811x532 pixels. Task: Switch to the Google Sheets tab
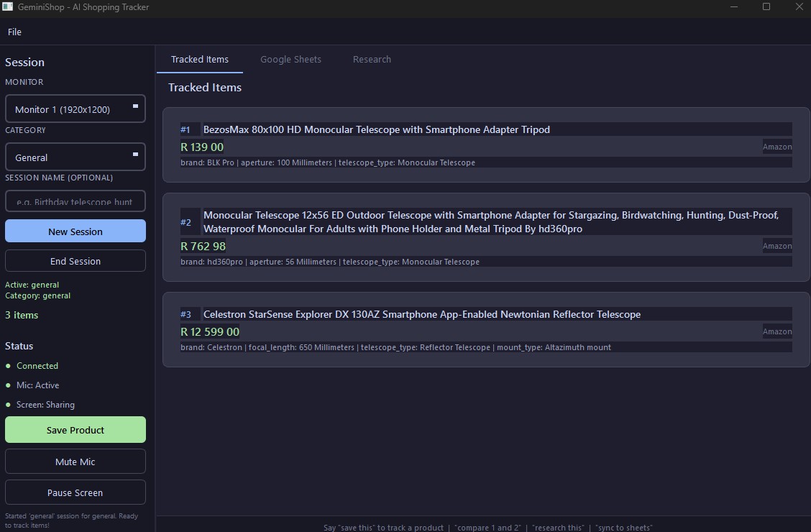(x=290, y=60)
